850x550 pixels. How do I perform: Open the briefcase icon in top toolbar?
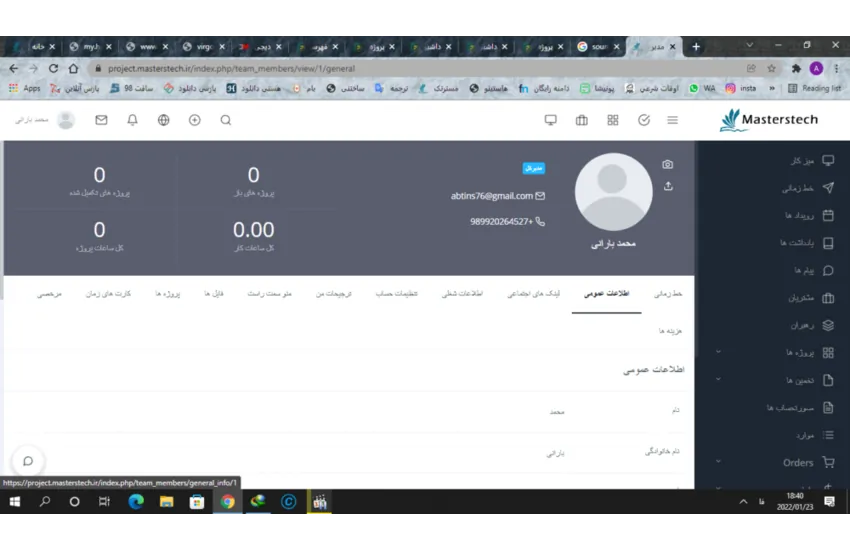tap(582, 120)
